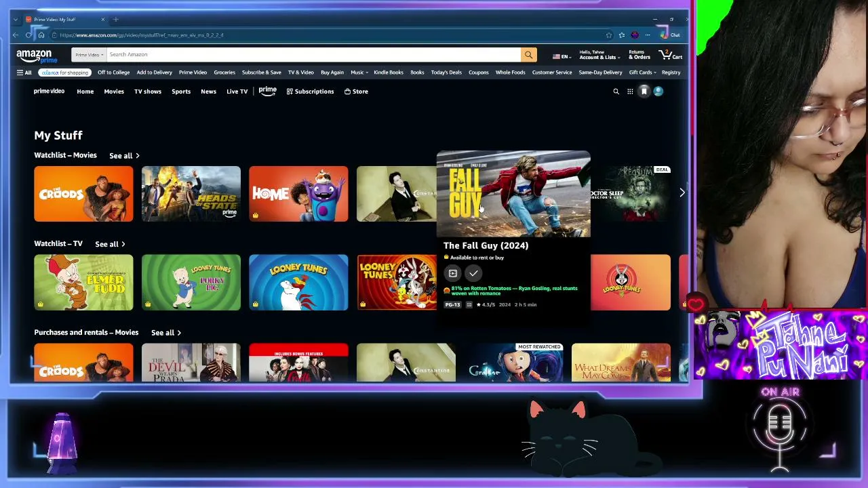The height and width of the screenshot is (488, 868).
Task: Expand the Gift Cards dropdown
Action: tap(642, 73)
